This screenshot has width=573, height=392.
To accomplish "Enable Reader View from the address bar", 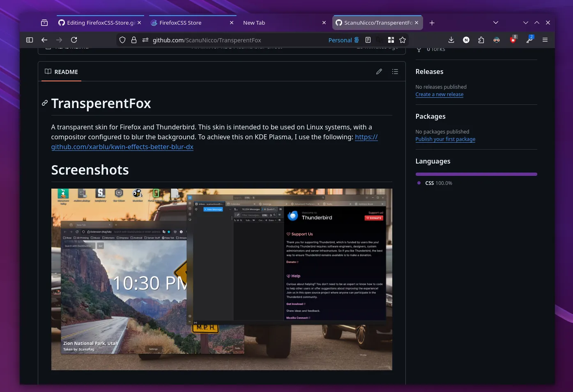I will click(368, 40).
